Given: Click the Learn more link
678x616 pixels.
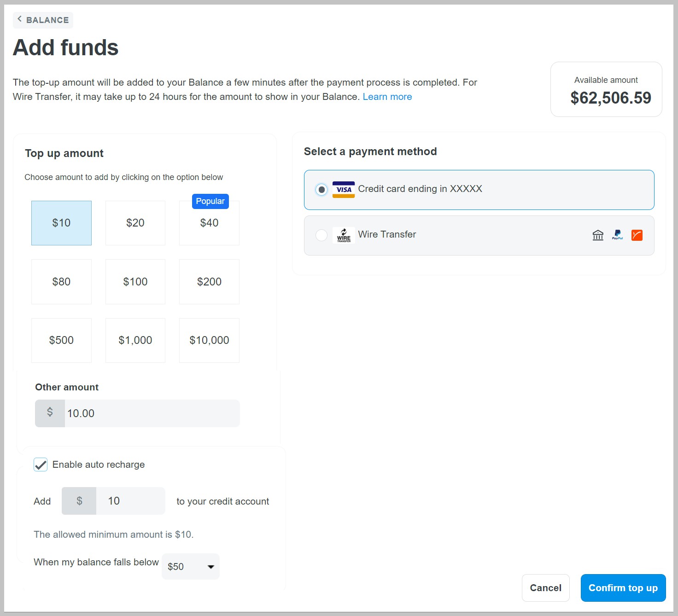Looking at the screenshot, I should [387, 97].
